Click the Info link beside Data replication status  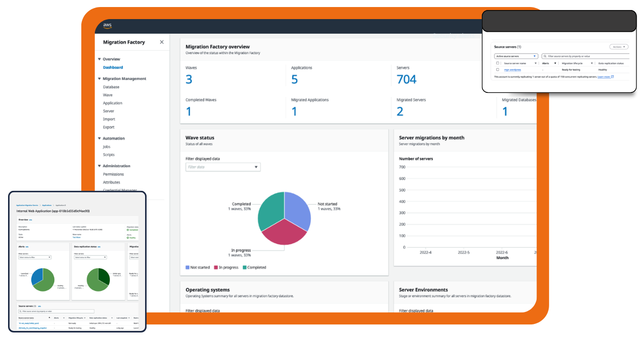99,247
